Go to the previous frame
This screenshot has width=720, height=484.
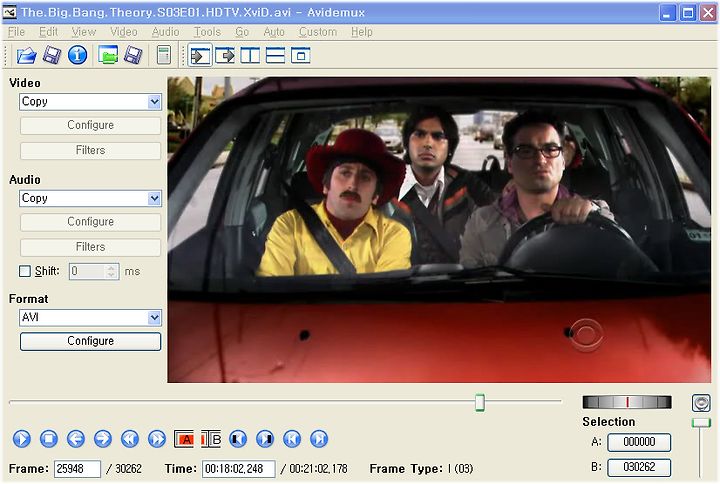(x=76, y=439)
